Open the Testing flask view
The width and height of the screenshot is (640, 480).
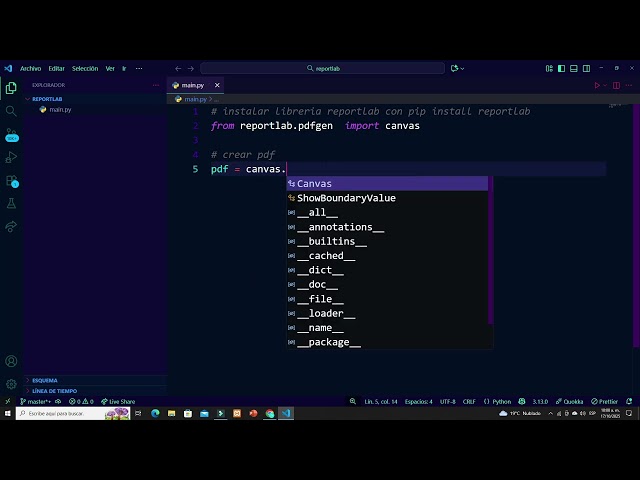11,203
